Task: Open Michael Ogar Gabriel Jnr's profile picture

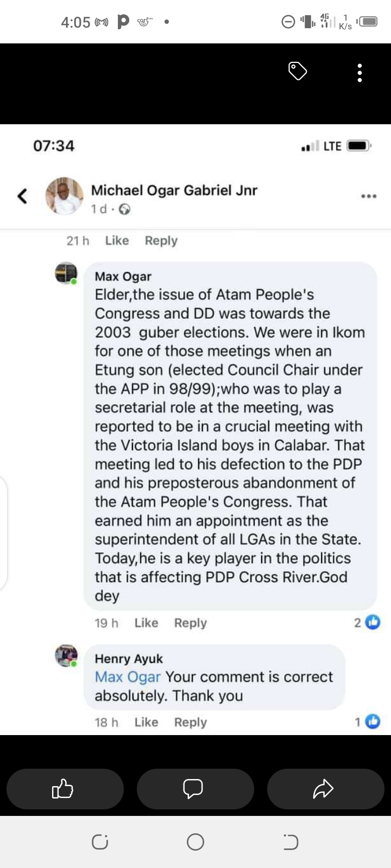Action: (64, 196)
